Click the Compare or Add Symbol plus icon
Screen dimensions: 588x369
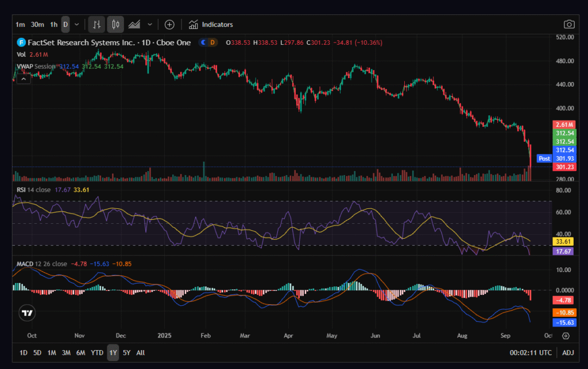click(x=169, y=25)
